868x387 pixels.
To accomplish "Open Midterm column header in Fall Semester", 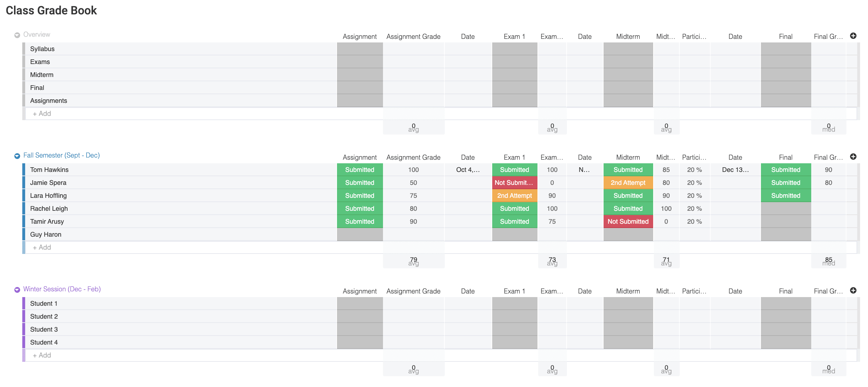I will [628, 158].
